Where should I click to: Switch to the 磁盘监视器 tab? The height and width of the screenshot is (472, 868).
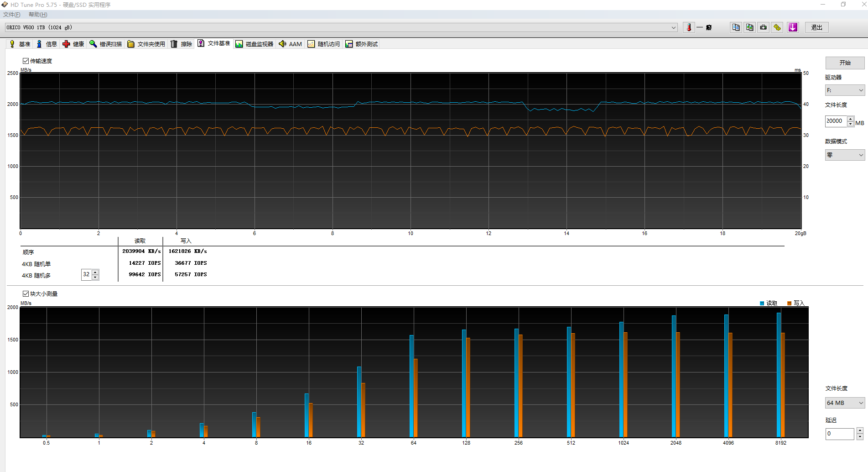pyautogui.click(x=255, y=44)
